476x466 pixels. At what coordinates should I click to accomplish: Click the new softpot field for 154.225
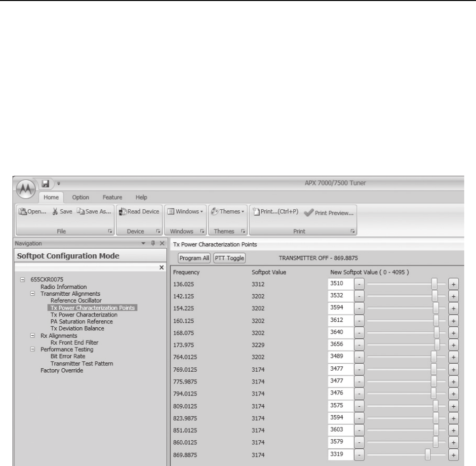pos(341,308)
